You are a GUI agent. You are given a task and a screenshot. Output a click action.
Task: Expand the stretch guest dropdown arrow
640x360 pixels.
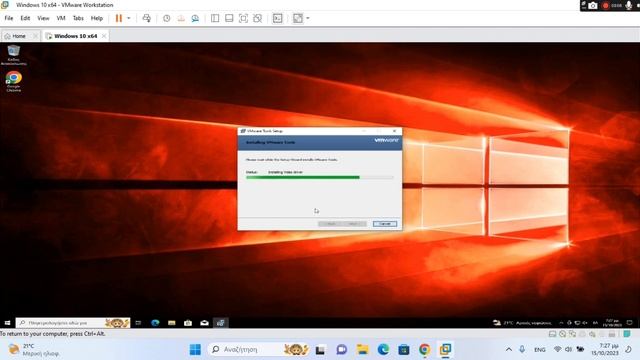[308, 18]
